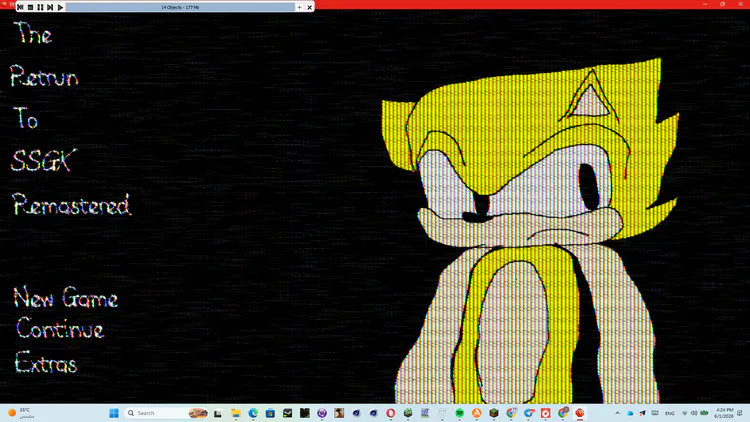The image size is (750, 422).
Task: Open the network icon in system tray
Action: pyautogui.click(x=684, y=413)
